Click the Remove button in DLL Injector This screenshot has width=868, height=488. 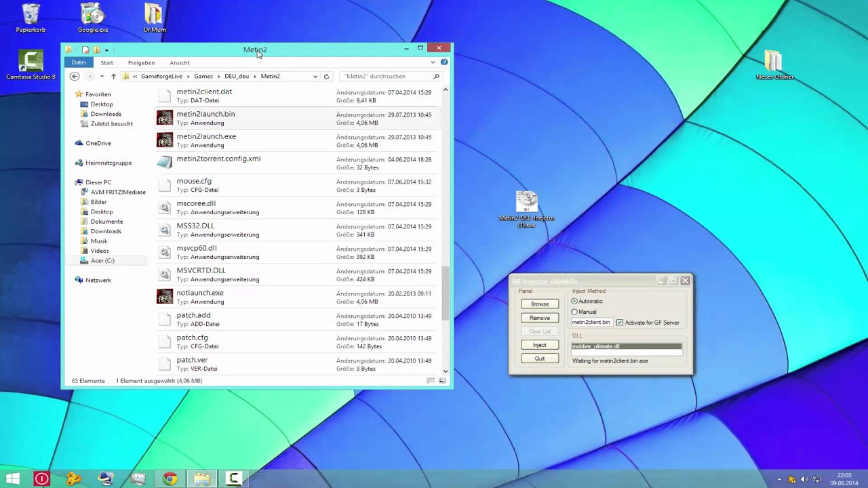point(540,318)
